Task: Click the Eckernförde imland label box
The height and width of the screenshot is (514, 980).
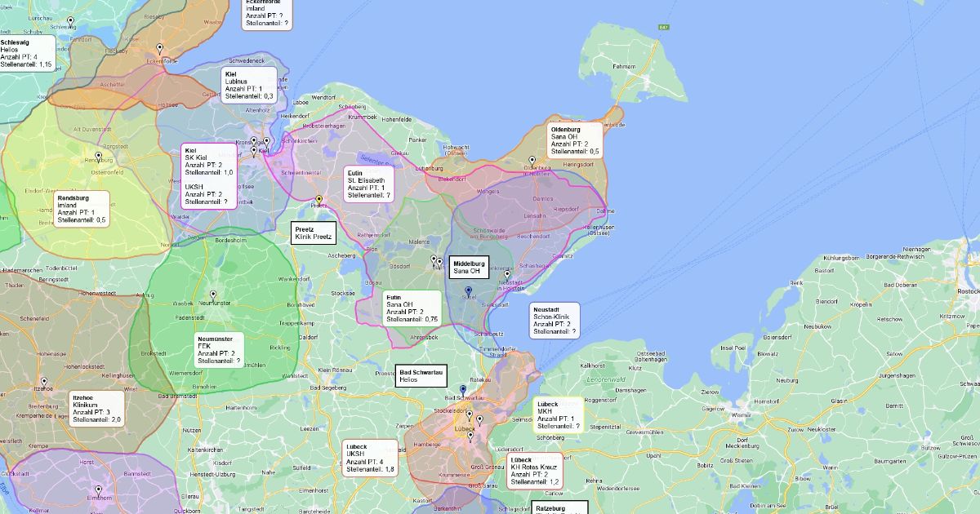Action: click(268, 14)
